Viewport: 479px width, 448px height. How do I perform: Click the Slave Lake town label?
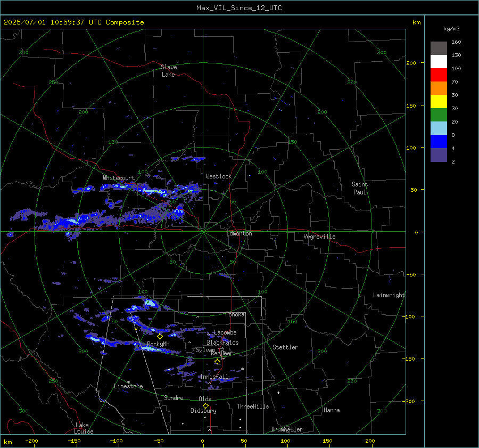[169, 71]
